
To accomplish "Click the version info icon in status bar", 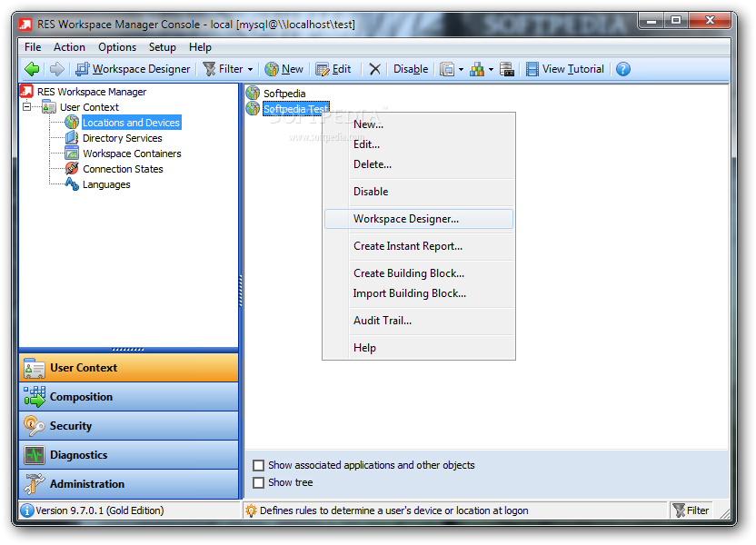I will [27, 510].
